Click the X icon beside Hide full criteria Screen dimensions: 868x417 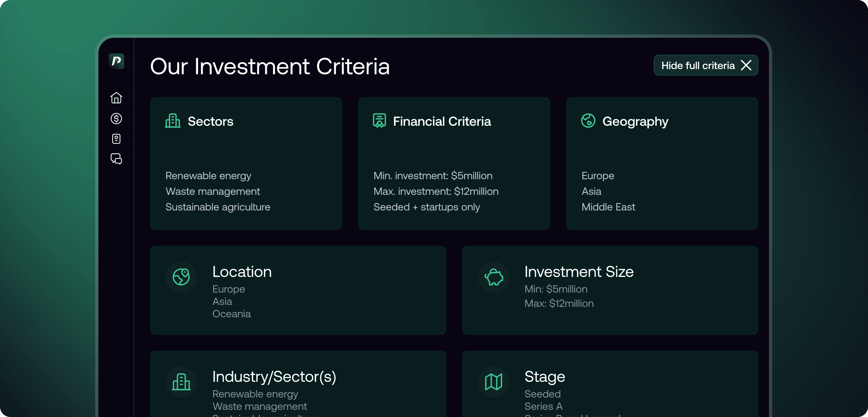(746, 65)
